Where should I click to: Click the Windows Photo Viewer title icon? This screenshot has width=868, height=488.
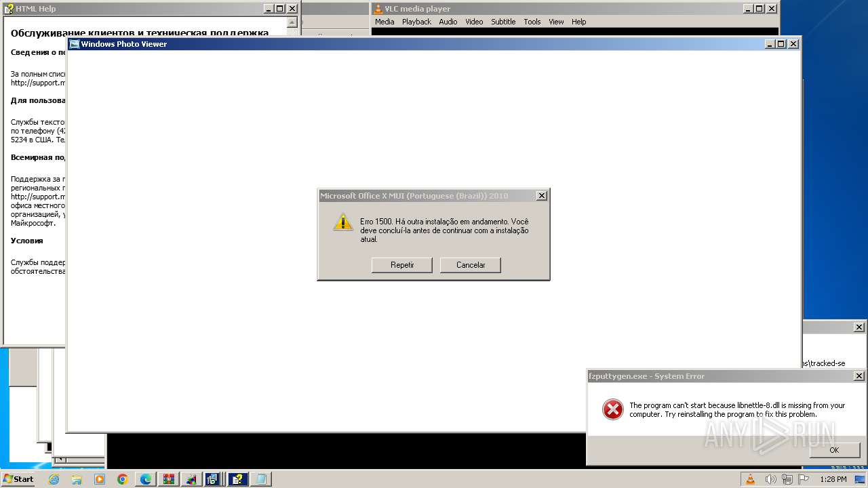(x=75, y=44)
